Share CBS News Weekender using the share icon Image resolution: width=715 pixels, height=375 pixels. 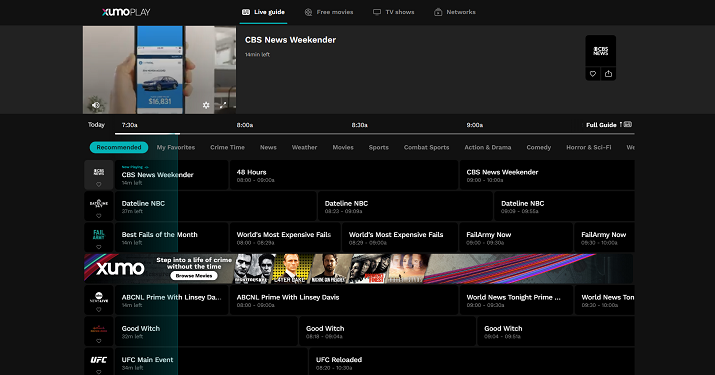pyautogui.click(x=608, y=74)
